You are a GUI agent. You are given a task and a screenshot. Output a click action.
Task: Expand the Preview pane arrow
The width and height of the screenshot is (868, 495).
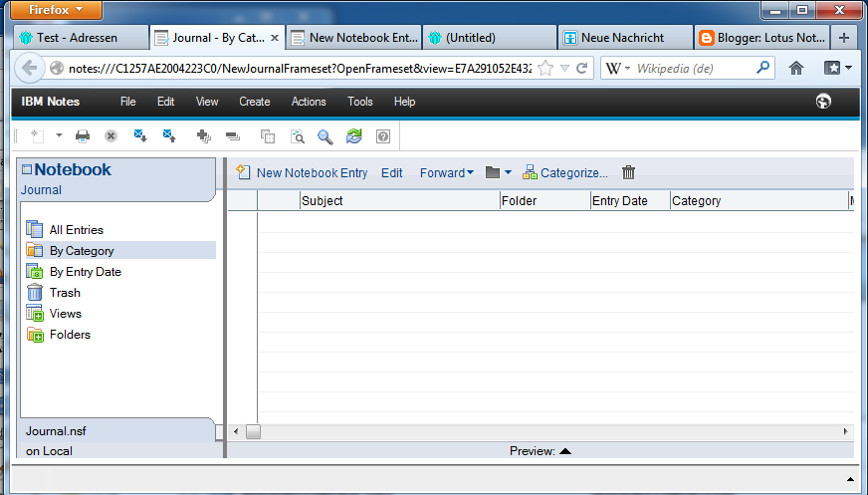(x=565, y=451)
